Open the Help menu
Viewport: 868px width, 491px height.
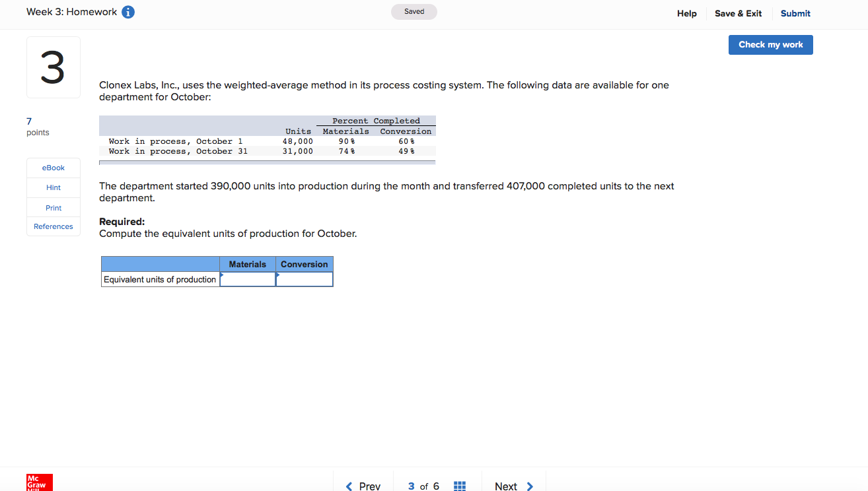point(686,13)
